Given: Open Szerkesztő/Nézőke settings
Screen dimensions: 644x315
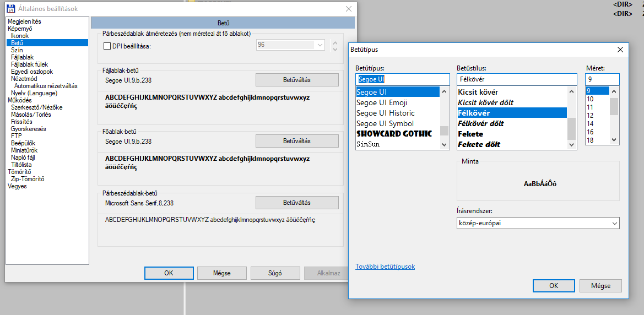Looking at the screenshot, I should pyautogui.click(x=36, y=107).
